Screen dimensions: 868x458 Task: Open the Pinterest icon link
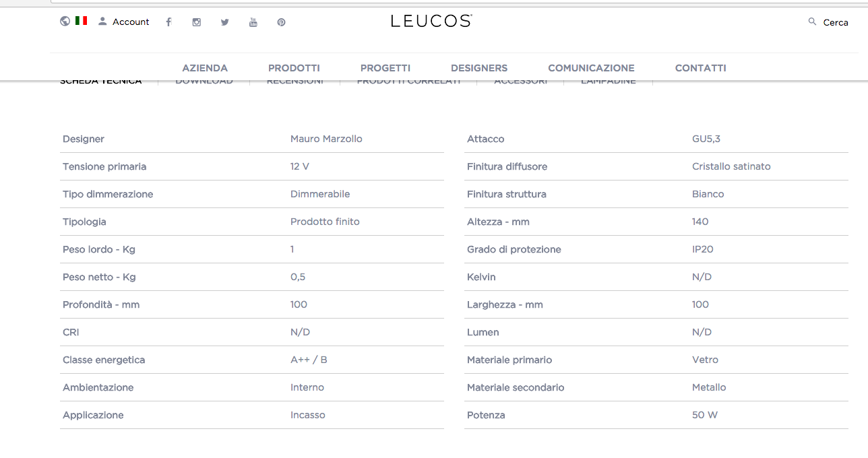point(282,22)
